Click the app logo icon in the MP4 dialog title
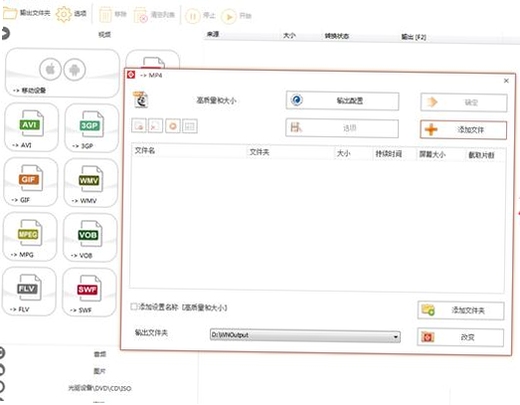Viewport: 520px width, 405px height. 131,75
